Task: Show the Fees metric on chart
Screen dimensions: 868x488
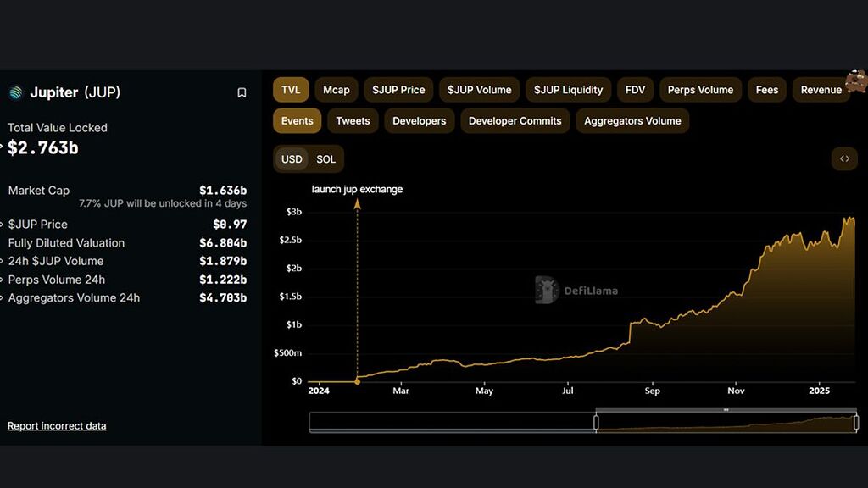Action: tap(766, 90)
